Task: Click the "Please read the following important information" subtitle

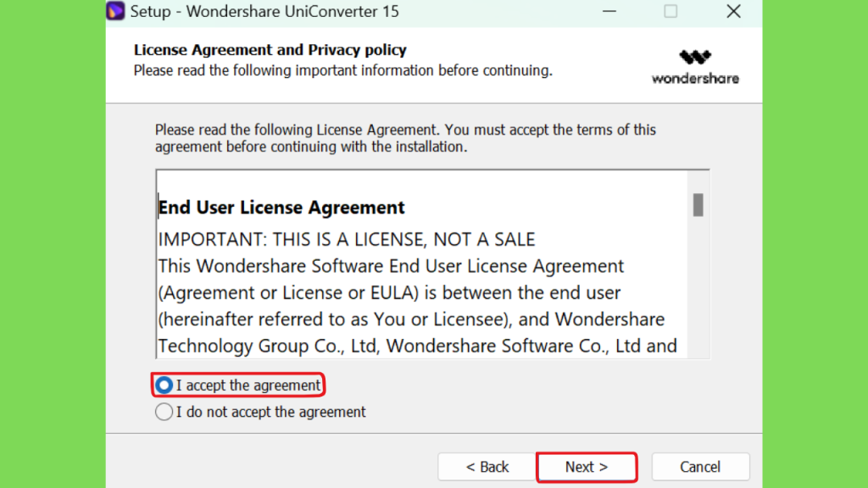Action: [343, 71]
